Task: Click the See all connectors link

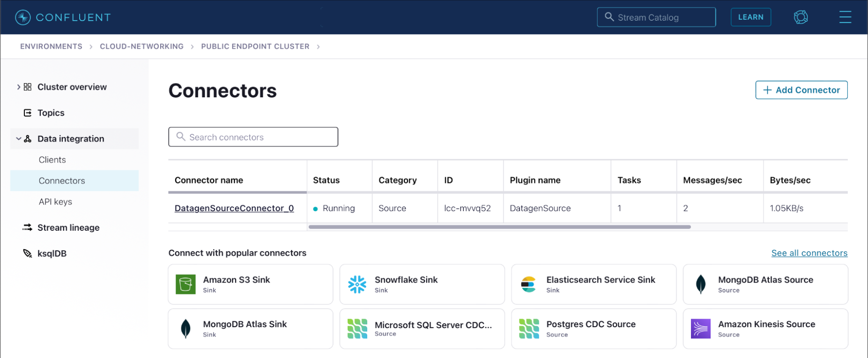Action: tap(809, 253)
